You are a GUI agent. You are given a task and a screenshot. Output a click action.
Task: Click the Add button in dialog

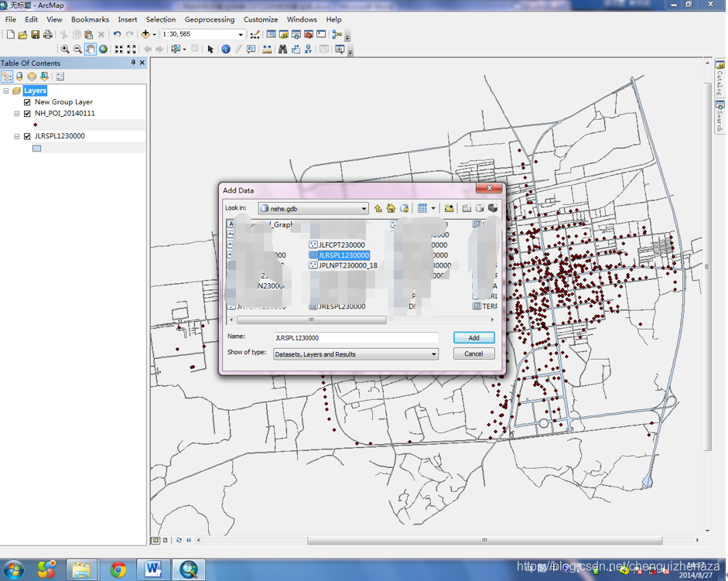[x=473, y=337]
